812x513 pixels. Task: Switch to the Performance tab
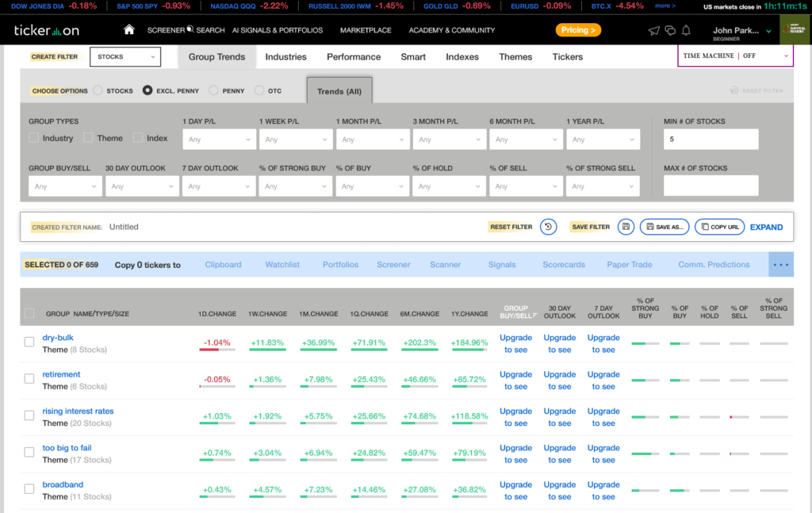[x=354, y=57]
